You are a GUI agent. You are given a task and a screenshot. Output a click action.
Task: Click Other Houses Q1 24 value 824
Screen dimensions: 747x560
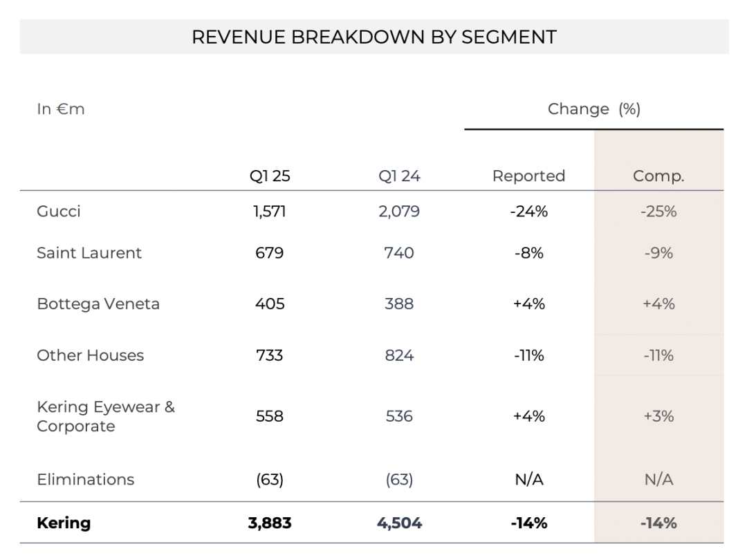coord(399,355)
